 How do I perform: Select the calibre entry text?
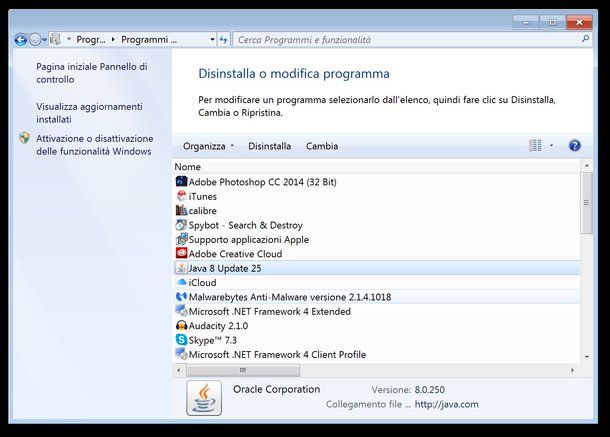(x=203, y=211)
